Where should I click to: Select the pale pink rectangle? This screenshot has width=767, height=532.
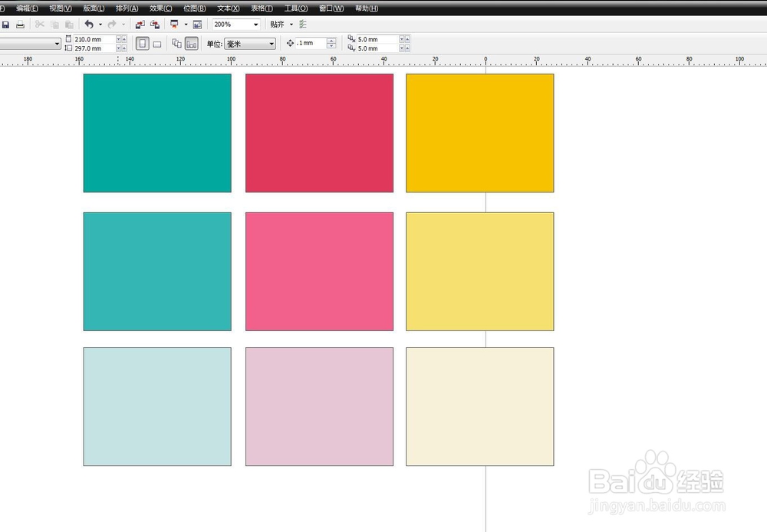(319, 406)
